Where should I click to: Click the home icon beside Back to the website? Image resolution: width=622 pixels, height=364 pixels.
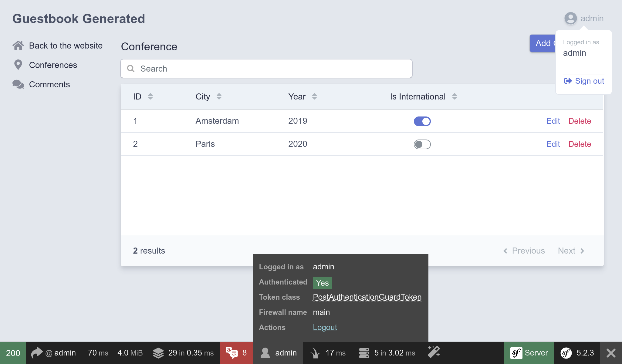click(x=18, y=45)
